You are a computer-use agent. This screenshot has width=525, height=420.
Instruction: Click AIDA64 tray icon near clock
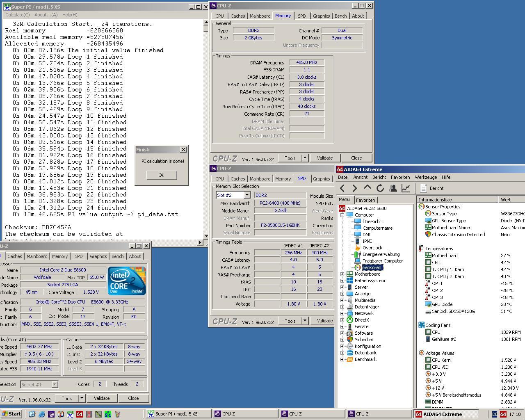point(503,414)
